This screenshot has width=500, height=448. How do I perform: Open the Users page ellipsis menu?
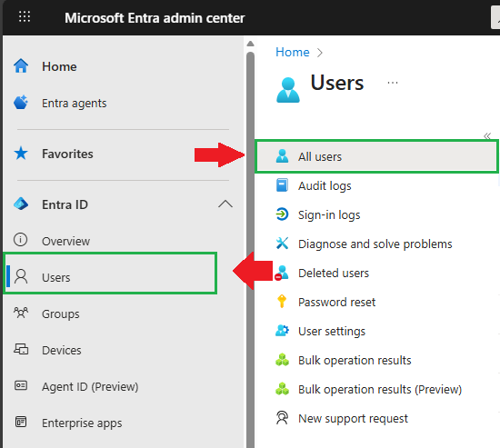[x=393, y=83]
